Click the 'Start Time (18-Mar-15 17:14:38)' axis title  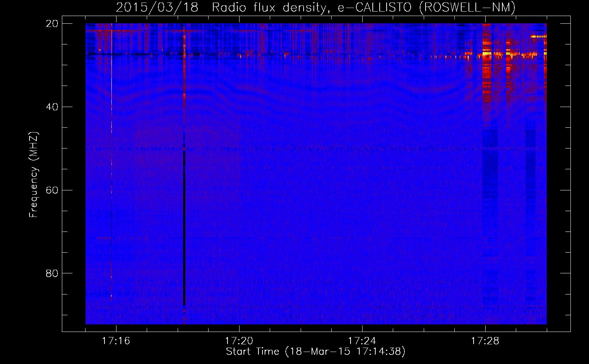click(x=316, y=352)
